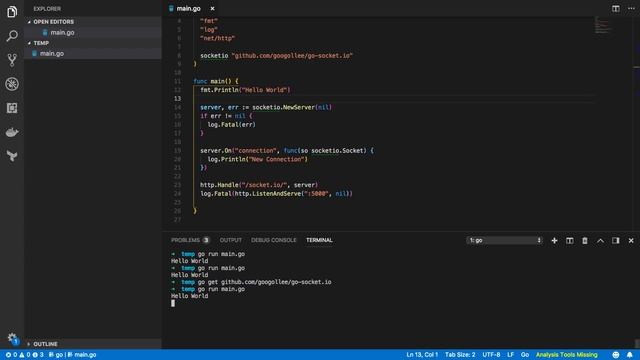Click the 'http.Handle("/socket.io/", server)' line
The height and width of the screenshot is (360, 640).
(259, 185)
